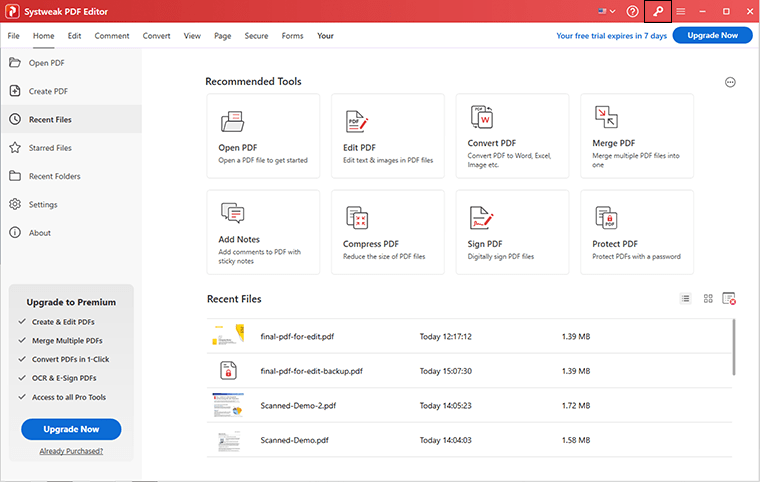Click the Convert PDF tool card icon
The image size is (760, 482).
click(482, 117)
